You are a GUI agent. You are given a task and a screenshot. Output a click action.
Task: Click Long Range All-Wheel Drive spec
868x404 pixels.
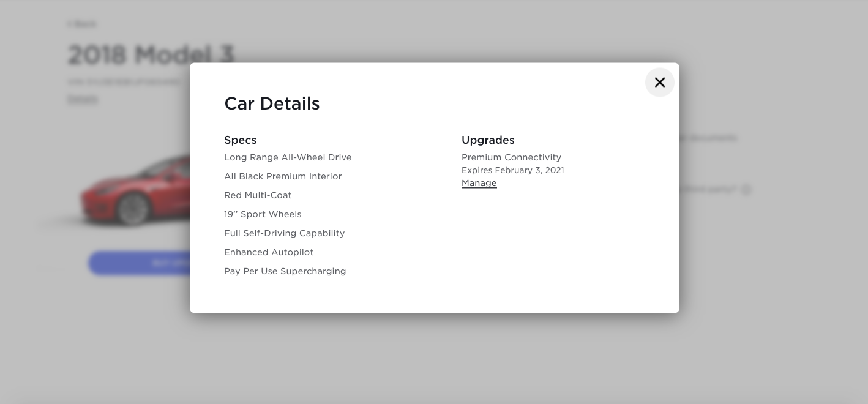click(x=288, y=157)
